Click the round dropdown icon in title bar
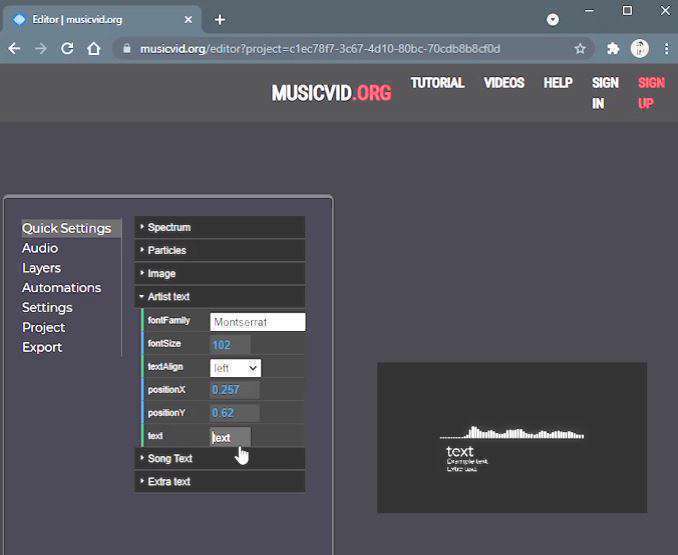Image resolution: width=678 pixels, height=555 pixels. click(553, 19)
